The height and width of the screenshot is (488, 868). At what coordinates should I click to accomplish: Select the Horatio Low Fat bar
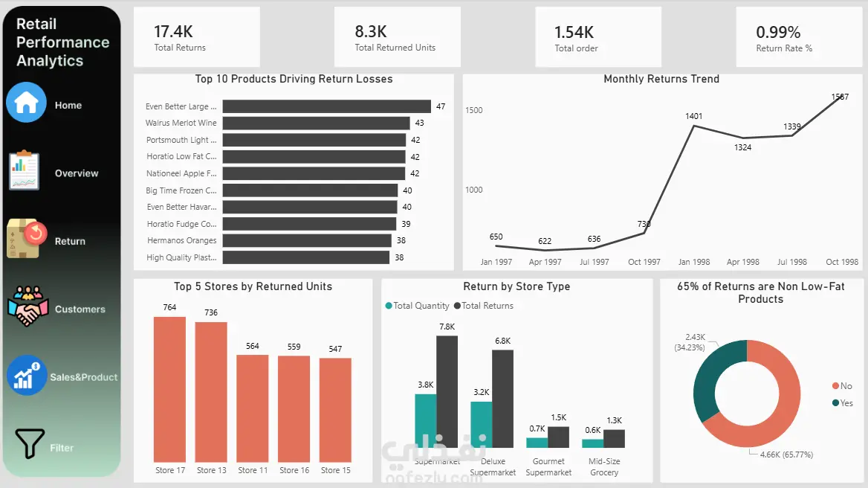tap(314, 157)
